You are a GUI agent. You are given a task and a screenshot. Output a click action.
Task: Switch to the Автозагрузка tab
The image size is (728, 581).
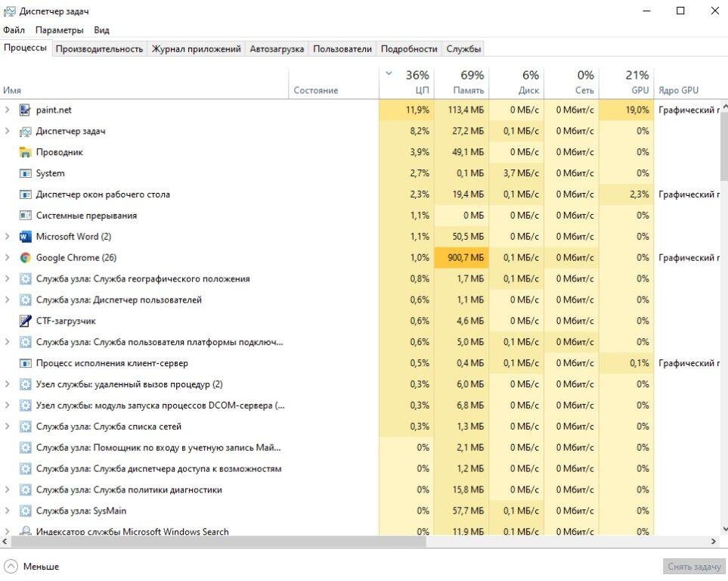[x=277, y=49]
